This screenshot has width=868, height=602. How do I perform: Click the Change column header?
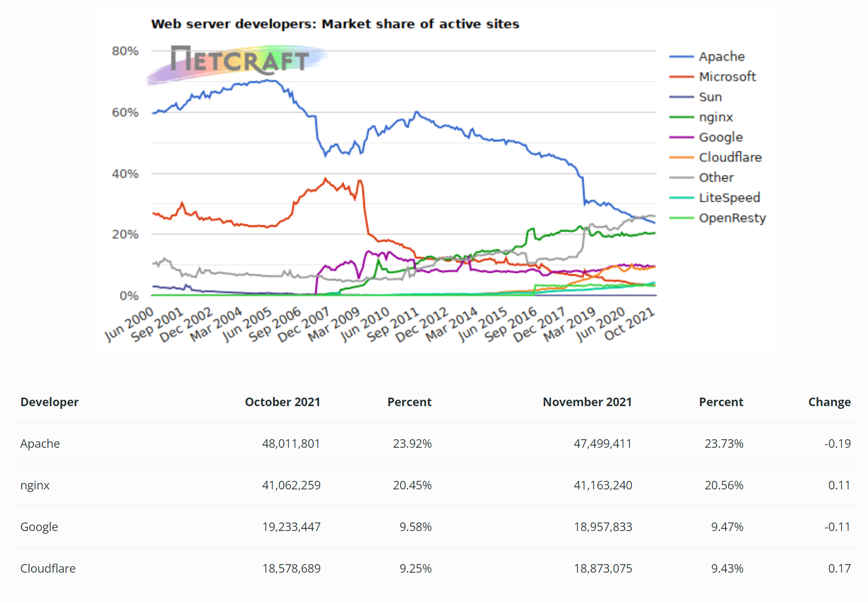click(x=829, y=402)
